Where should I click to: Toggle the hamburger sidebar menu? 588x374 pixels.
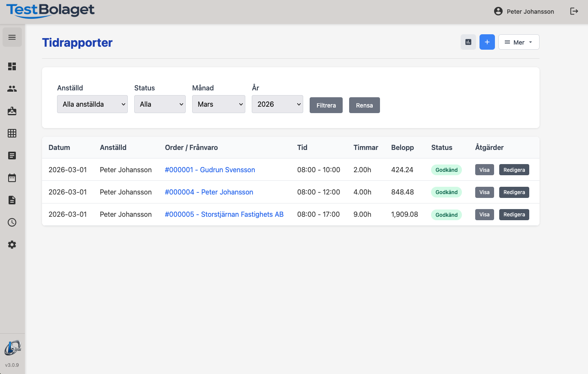click(x=12, y=37)
